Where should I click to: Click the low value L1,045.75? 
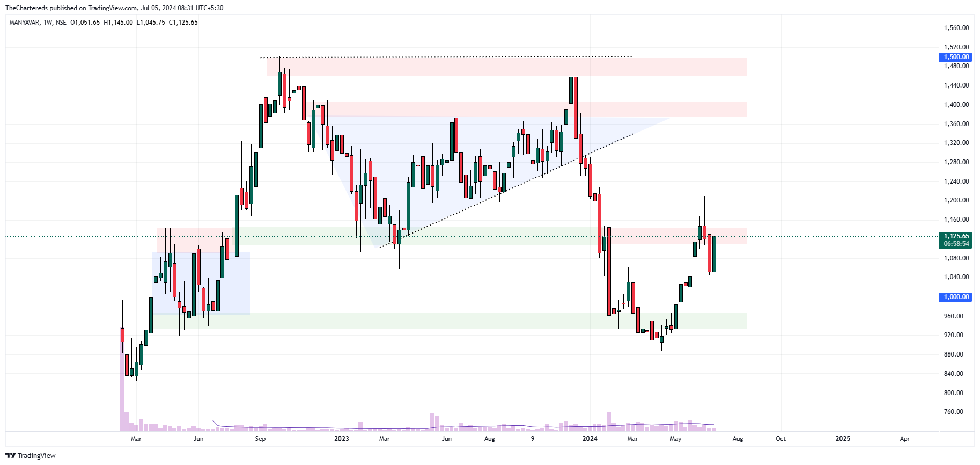tap(151, 23)
